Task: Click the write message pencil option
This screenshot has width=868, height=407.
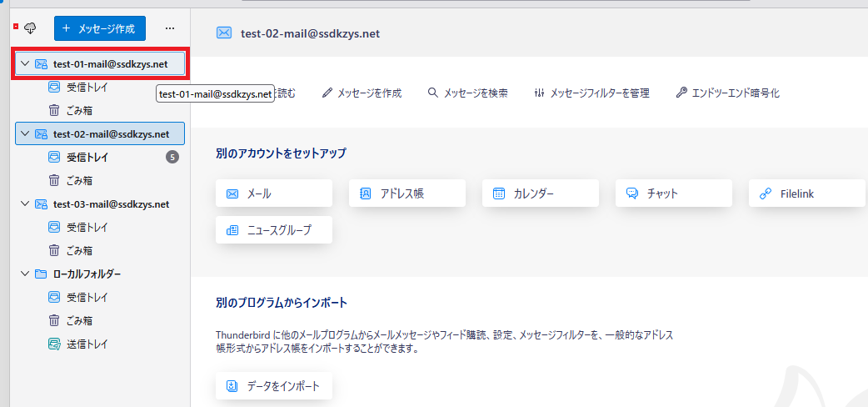Action: pyautogui.click(x=362, y=93)
